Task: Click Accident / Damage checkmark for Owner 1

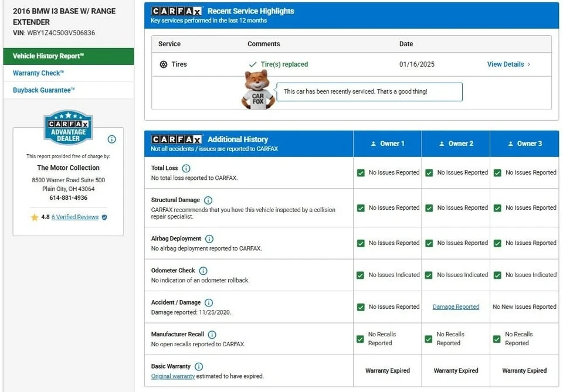Action: click(x=361, y=307)
